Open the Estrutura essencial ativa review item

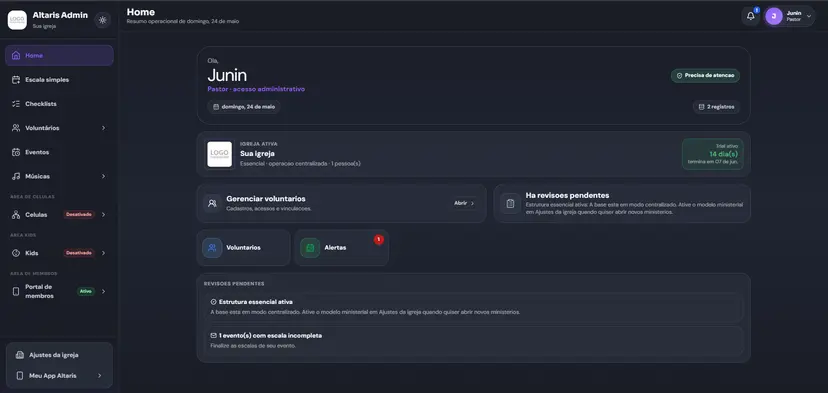pyautogui.click(x=474, y=307)
